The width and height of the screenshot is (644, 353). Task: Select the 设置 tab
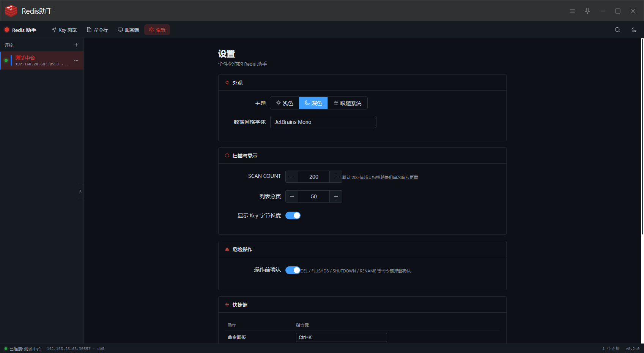click(157, 30)
